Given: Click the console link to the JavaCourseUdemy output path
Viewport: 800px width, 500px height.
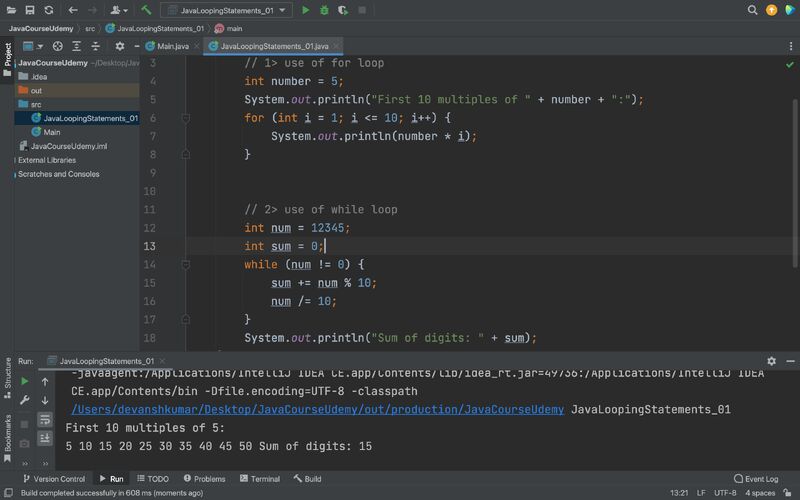Looking at the screenshot, I should [318, 410].
